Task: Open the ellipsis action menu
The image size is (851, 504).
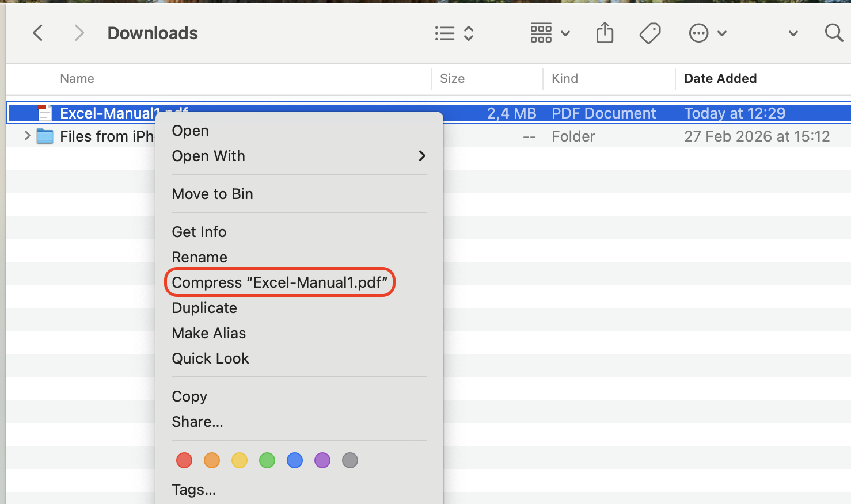Action: click(x=708, y=33)
